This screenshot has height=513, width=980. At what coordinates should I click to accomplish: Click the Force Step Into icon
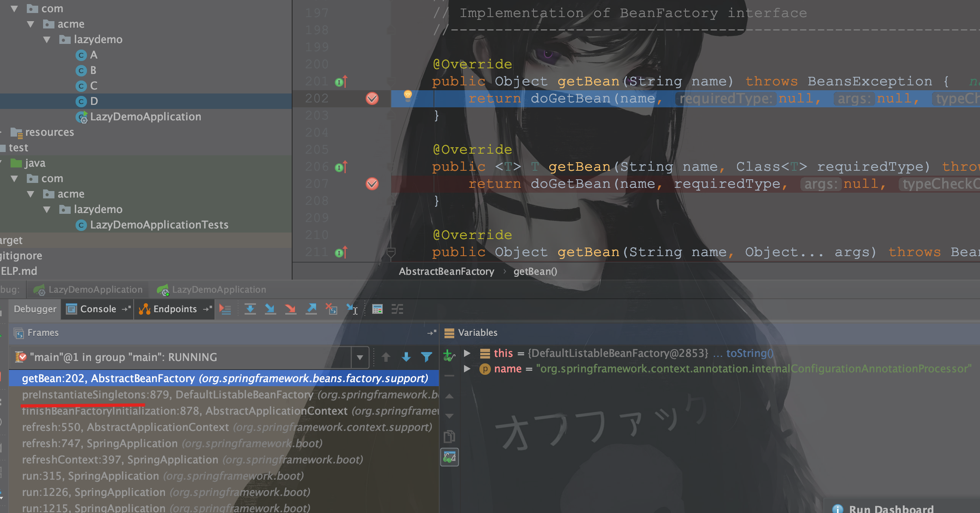(x=290, y=309)
